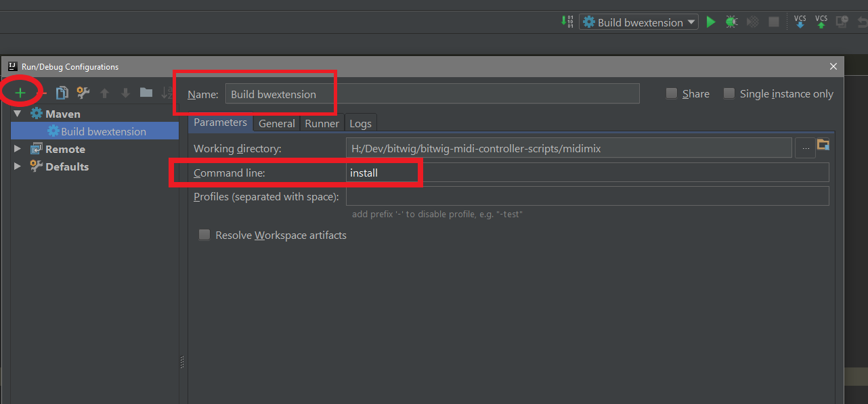Switch to the General tab
This screenshot has height=404, width=868.
(277, 123)
